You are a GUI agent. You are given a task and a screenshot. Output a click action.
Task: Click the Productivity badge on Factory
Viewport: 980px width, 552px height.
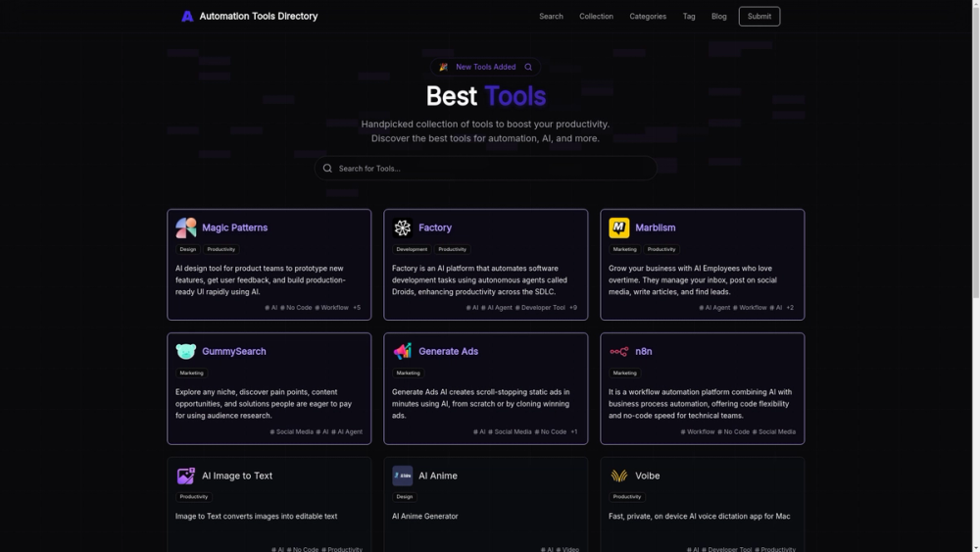coord(452,249)
